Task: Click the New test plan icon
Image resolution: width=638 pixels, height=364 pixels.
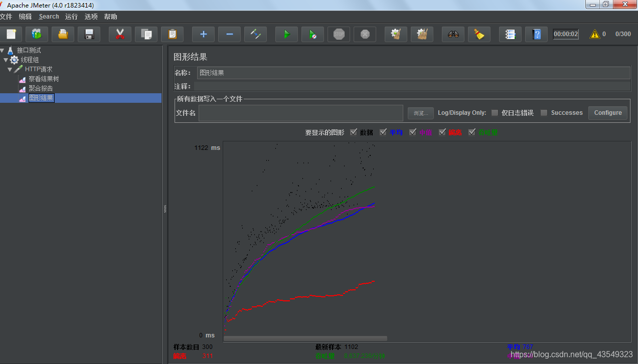Action: pos(11,34)
